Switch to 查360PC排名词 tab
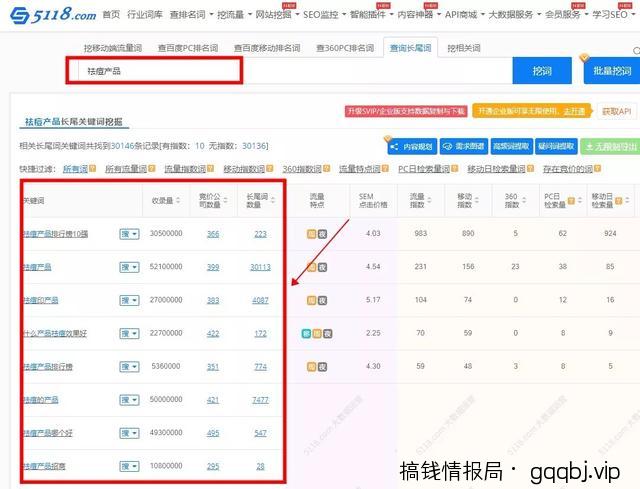Viewport: 640px width, 489px height. pyautogui.click(x=345, y=48)
